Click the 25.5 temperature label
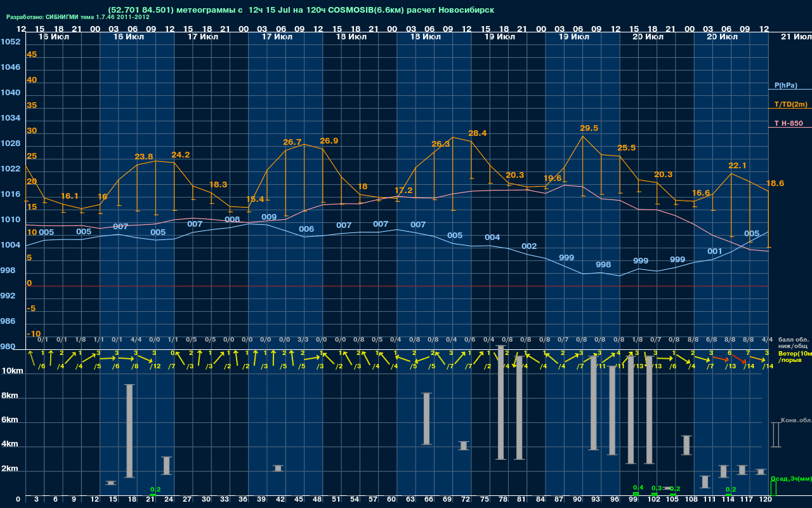The width and height of the screenshot is (812, 508). [626, 148]
